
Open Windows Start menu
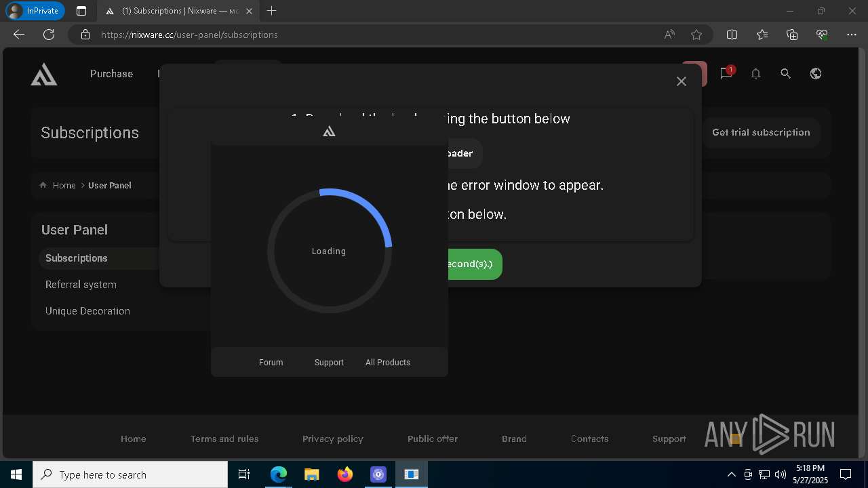tap(16, 474)
